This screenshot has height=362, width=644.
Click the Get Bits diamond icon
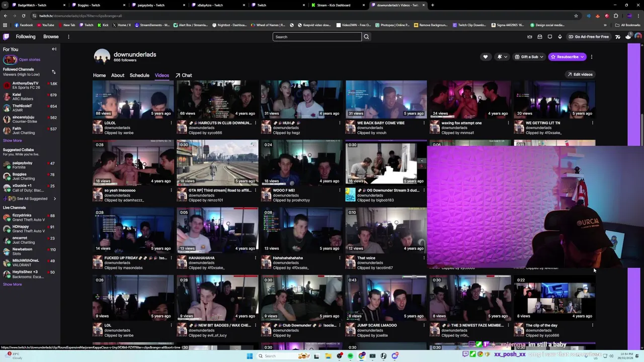[x=560, y=37]
